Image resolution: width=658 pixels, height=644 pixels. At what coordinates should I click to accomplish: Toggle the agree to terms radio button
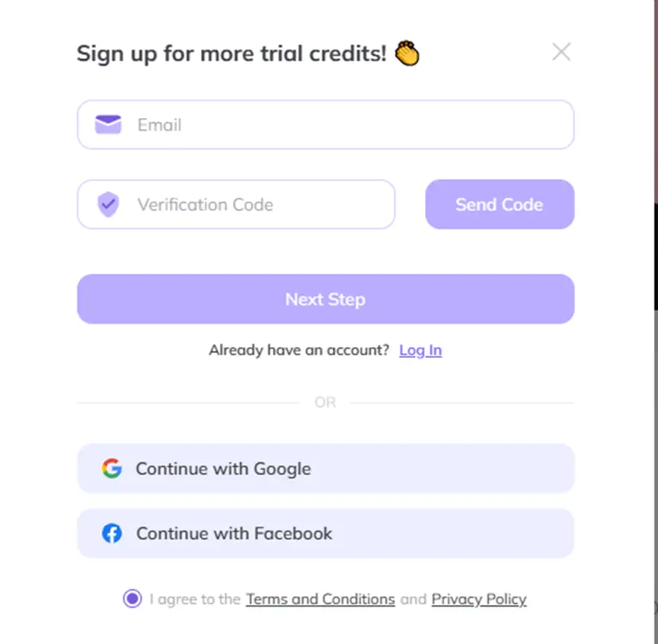132,599
